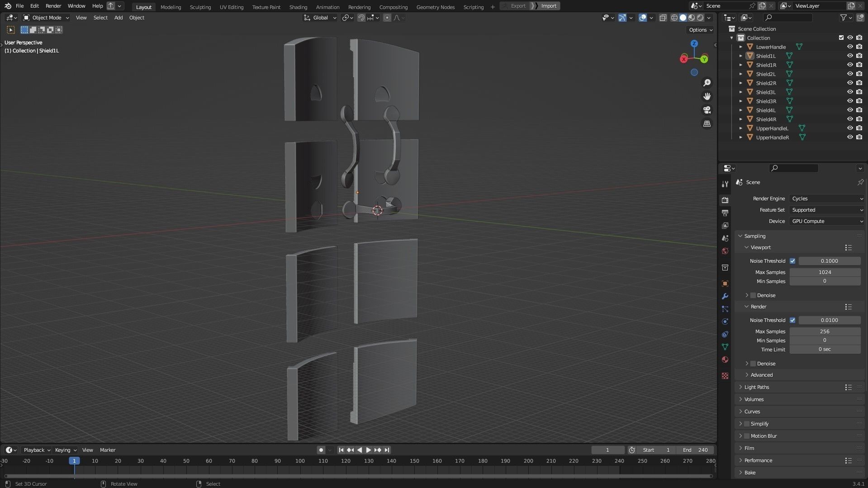Play animation forward in timeline

pos(368,450)
